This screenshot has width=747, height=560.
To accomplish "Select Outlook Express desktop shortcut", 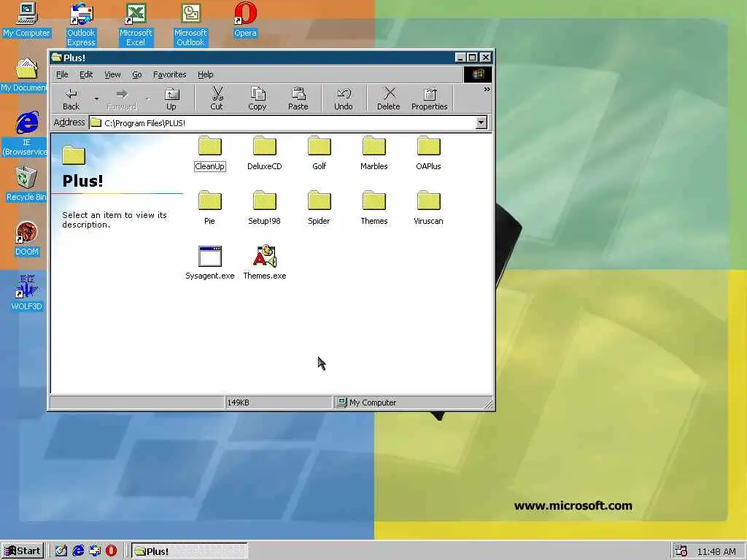I will 81,25.
